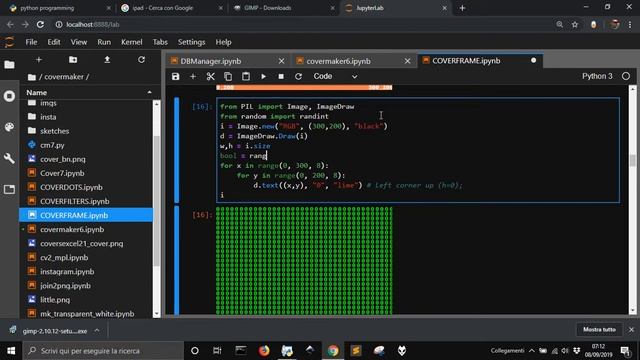Insert a new cell below with plus icon

pos(193,76)
